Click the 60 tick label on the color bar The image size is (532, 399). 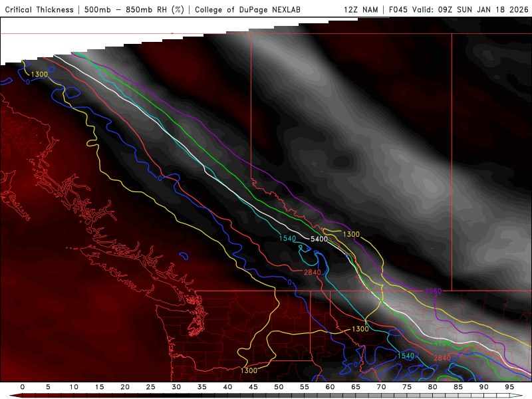330,387
